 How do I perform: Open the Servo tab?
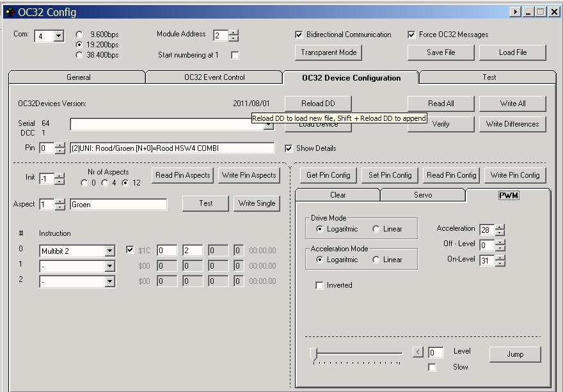tap(422, 195)
